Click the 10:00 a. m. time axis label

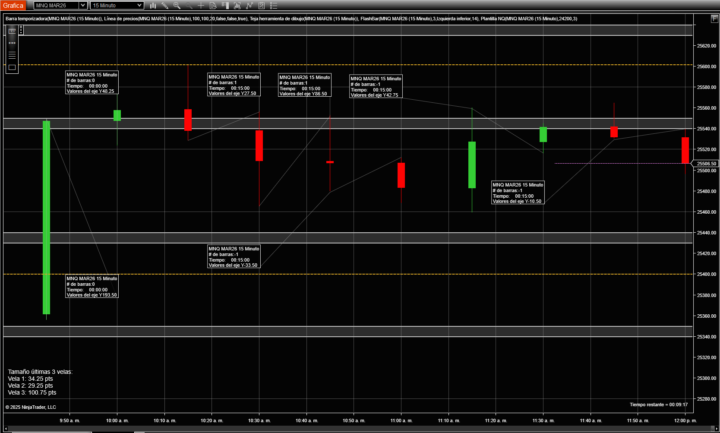click(x=117, y=421)
